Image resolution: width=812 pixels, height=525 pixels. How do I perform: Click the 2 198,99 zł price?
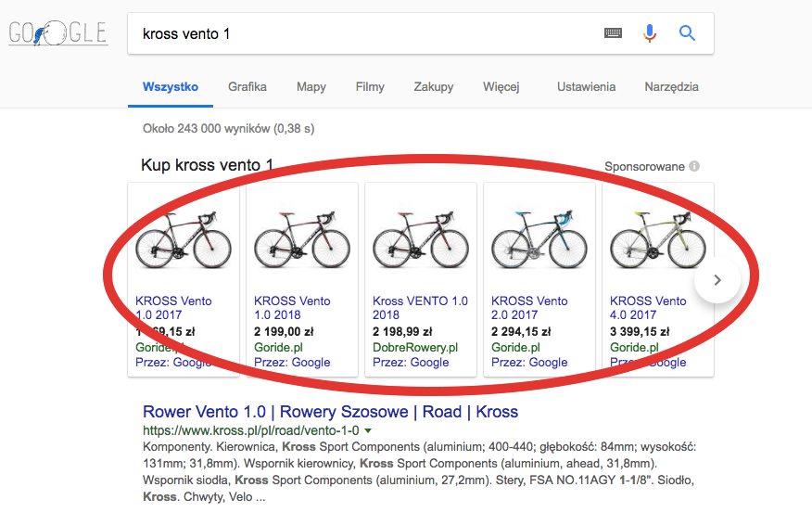pos(402,332)
